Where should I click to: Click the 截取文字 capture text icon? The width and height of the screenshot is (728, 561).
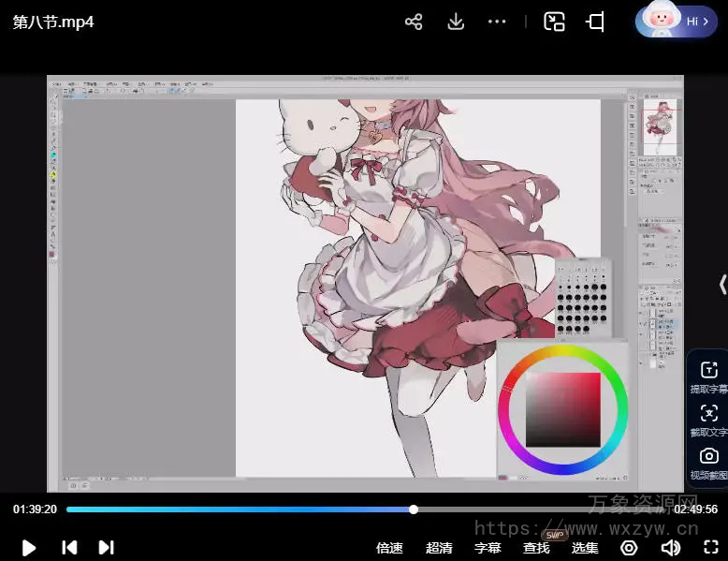point(708,414)
